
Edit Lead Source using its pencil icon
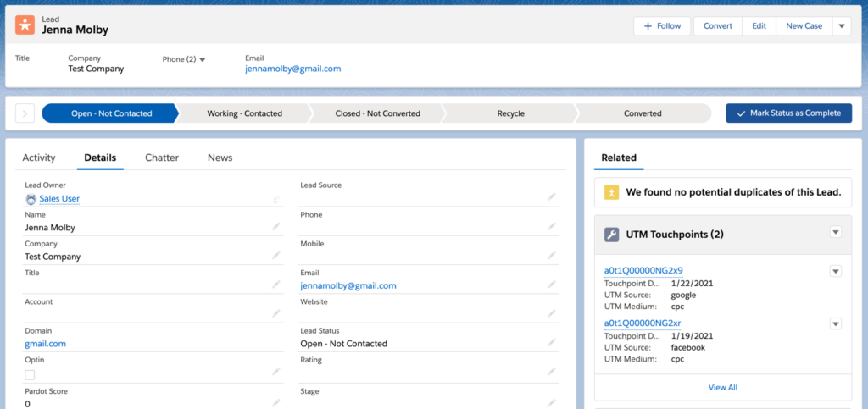(x=552, y=196)
